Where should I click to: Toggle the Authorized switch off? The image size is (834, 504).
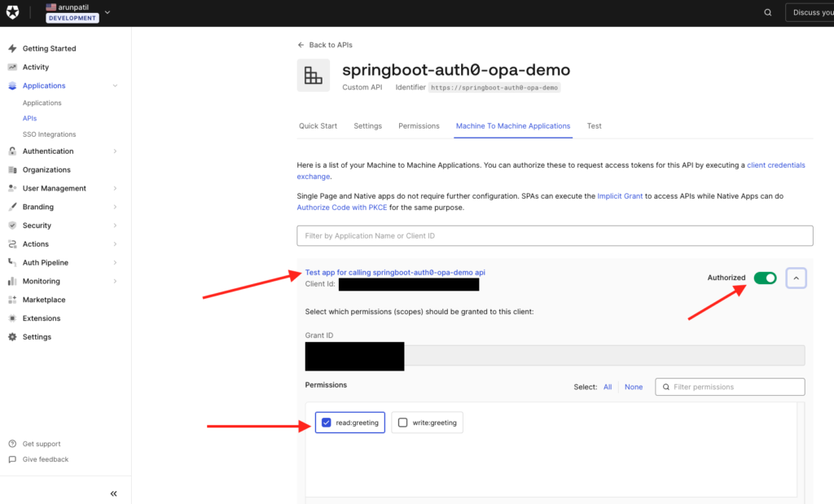tap(765, 278)
